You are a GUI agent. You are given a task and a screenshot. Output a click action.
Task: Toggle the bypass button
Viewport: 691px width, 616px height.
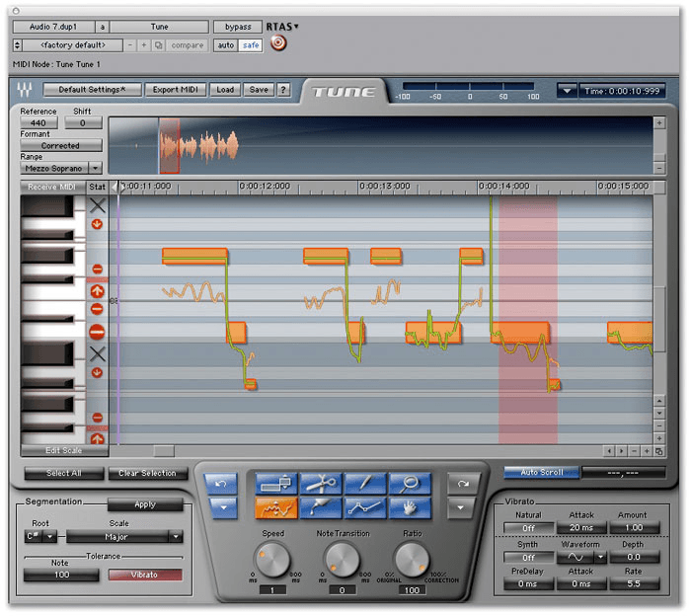coord(236,27)
